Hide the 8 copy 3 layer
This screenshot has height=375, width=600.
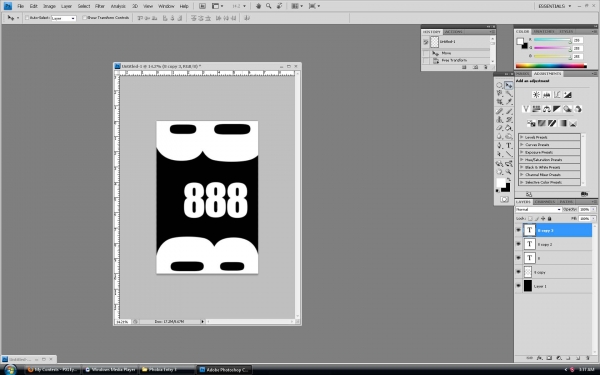point(518,230)
